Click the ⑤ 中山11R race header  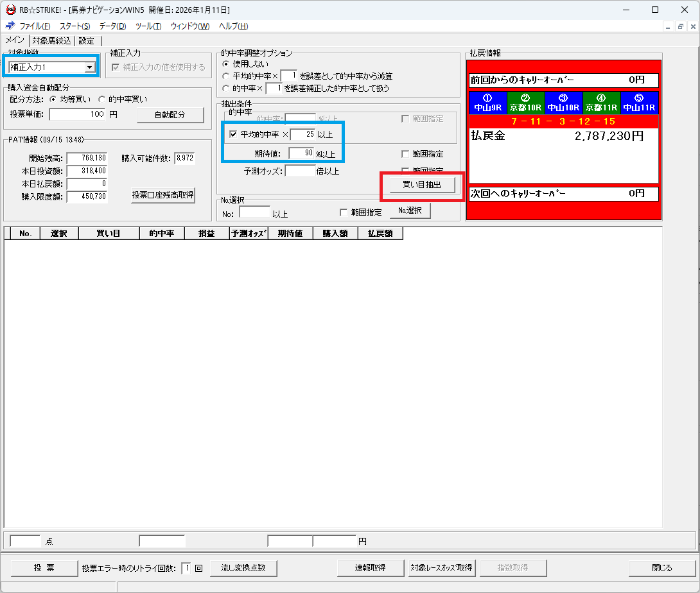(x=639, y=103)
